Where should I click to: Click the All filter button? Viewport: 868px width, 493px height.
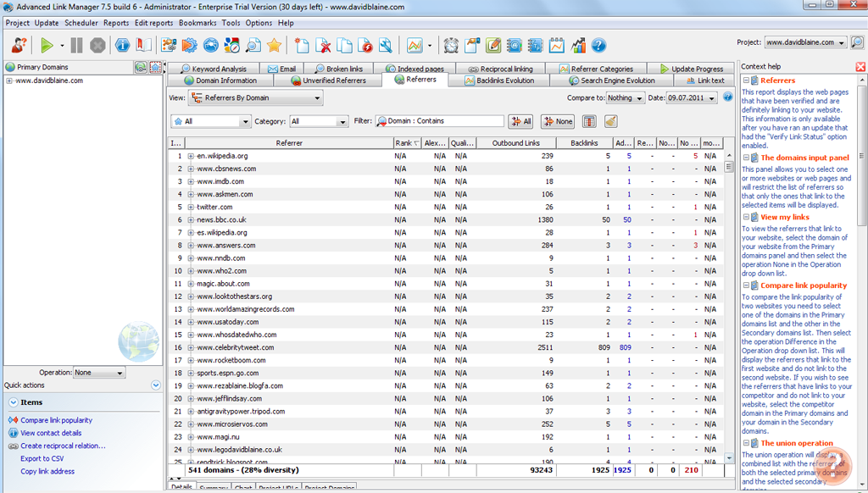521,121
